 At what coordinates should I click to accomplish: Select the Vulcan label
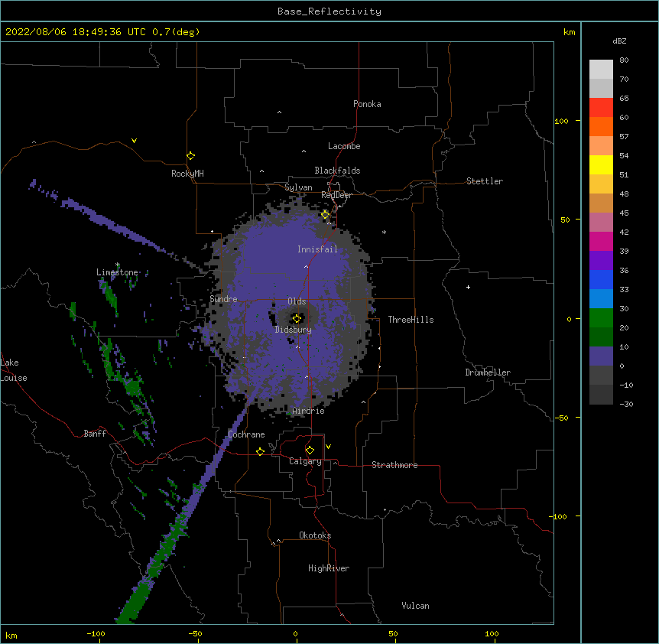[415, 606]
